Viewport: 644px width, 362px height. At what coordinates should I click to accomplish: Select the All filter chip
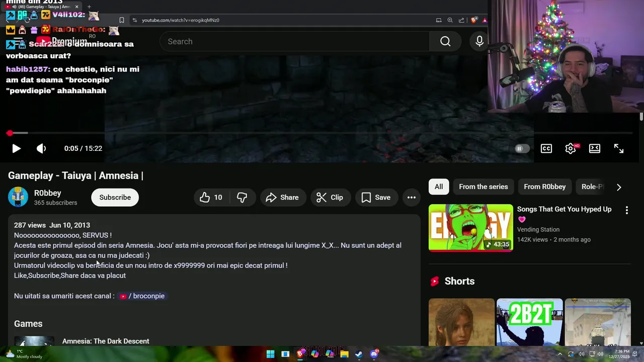tap(439, 187)
